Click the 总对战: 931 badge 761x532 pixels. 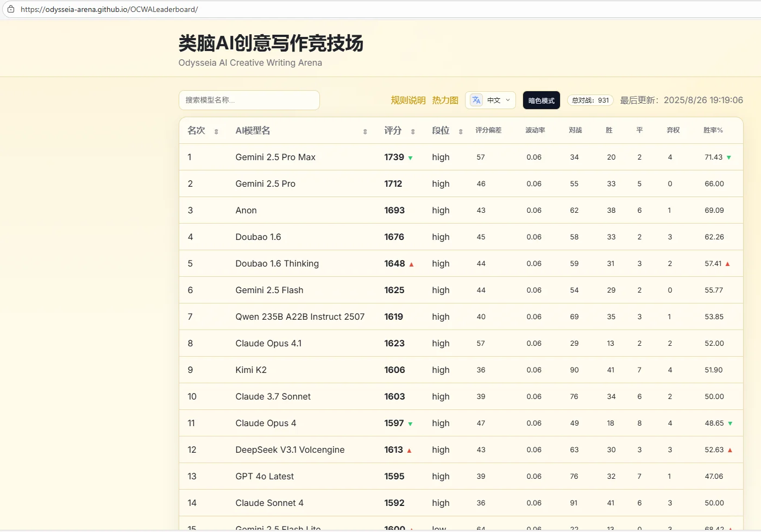590,100
